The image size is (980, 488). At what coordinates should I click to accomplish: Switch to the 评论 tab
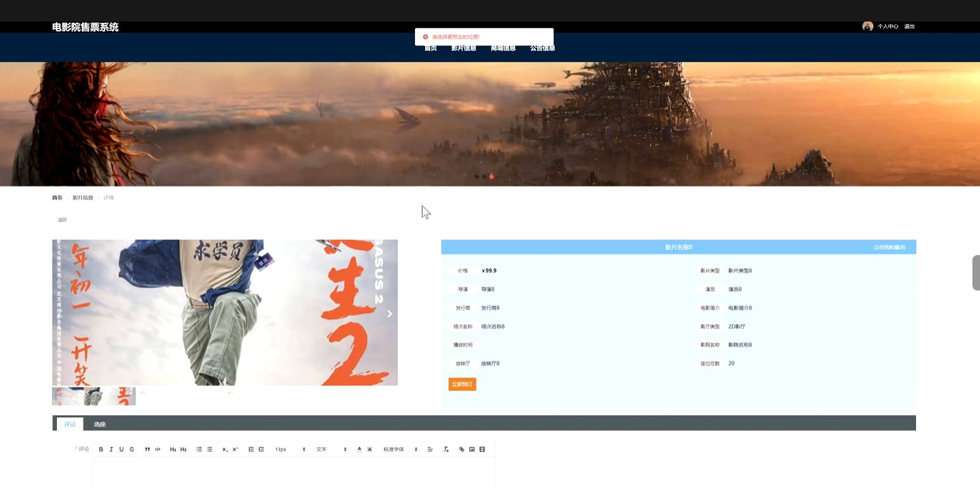[70, 424]
